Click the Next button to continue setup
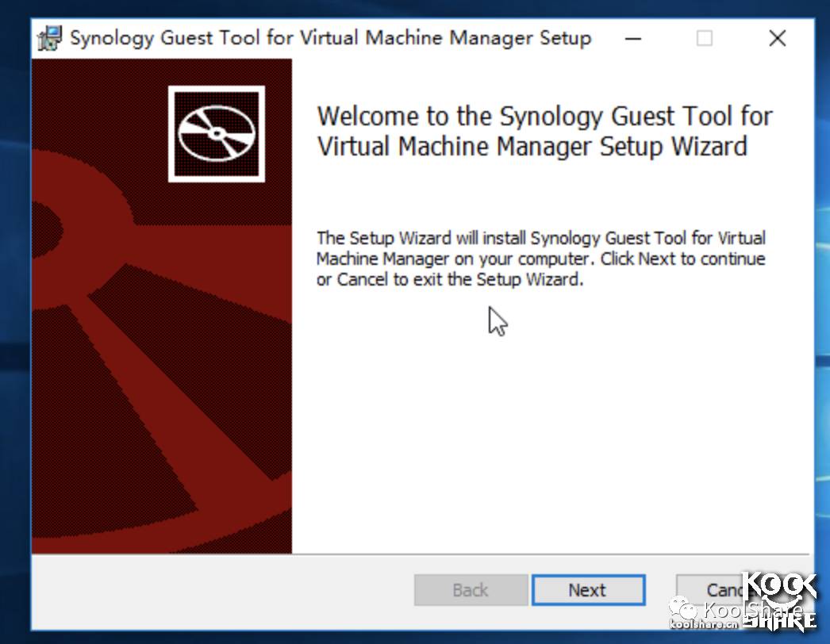Screen dimensions: 830x644 pyautogui.click(x=588, y=589)
